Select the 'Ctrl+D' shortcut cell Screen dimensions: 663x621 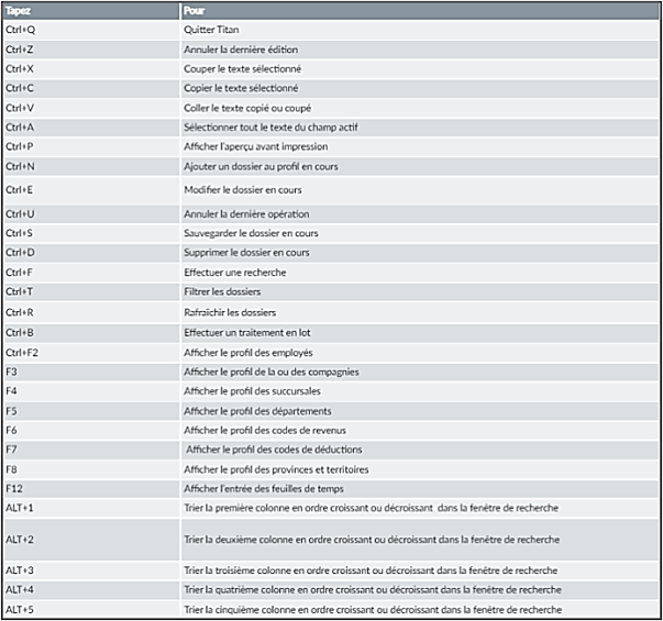[91, 253]
